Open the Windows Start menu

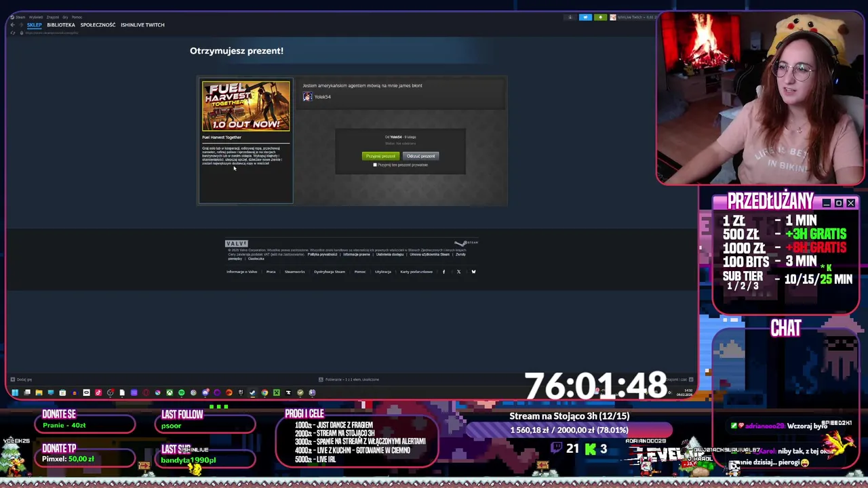pos(15,392)
